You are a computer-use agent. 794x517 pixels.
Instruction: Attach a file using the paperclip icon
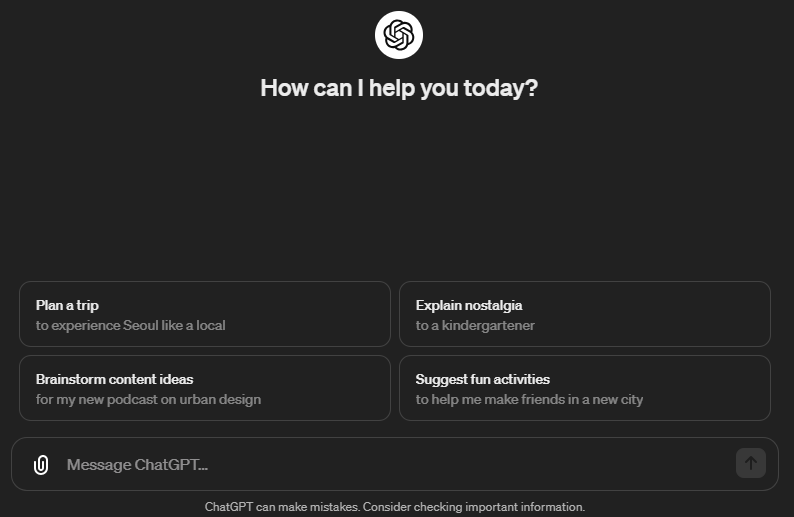pos(41,465)
